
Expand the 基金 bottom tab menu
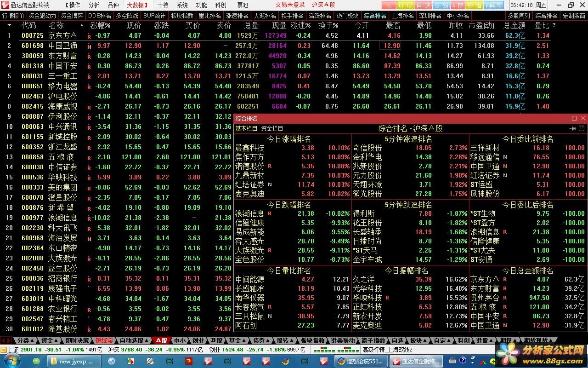point(237,340)
